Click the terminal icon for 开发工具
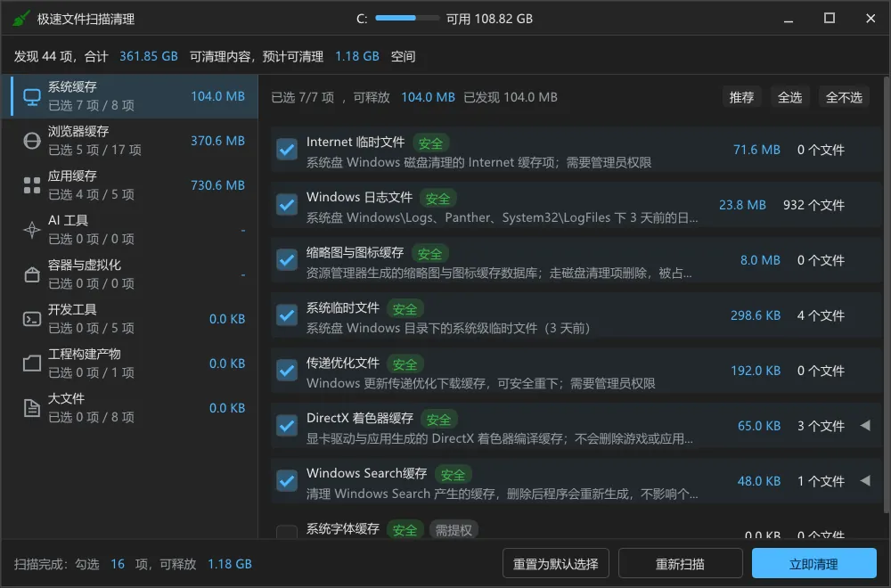The width and height of the screenshot is (891, 588). coord(32,319)
